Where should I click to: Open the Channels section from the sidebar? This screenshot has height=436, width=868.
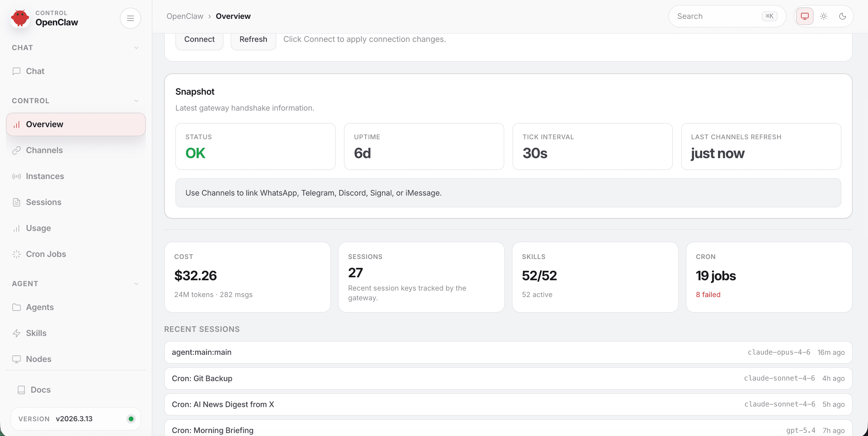[44, 150]
